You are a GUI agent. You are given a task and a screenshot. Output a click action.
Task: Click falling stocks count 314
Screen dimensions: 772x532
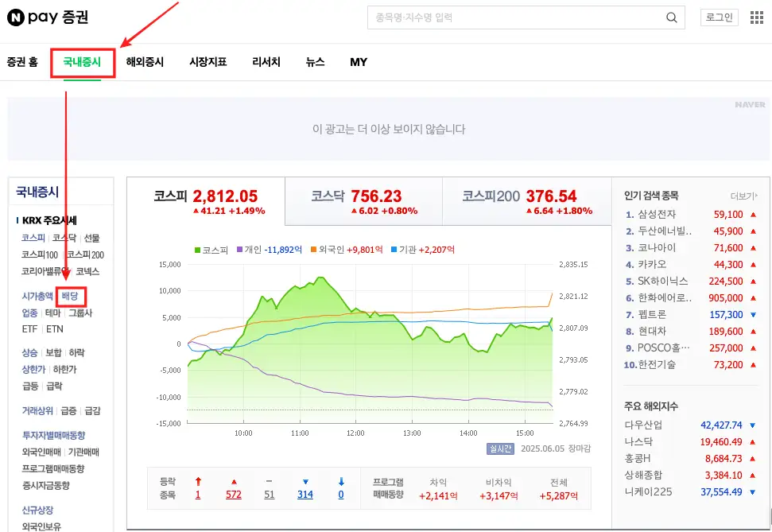point(305,495)
